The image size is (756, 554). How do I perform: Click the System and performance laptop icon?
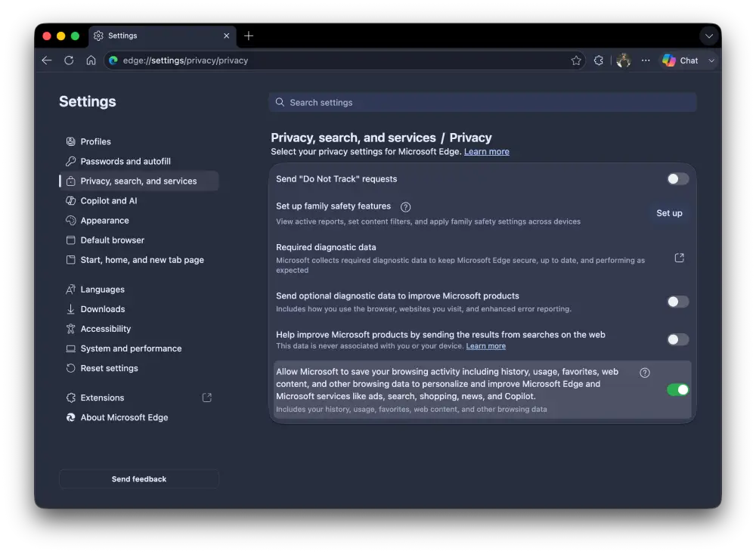71,348
